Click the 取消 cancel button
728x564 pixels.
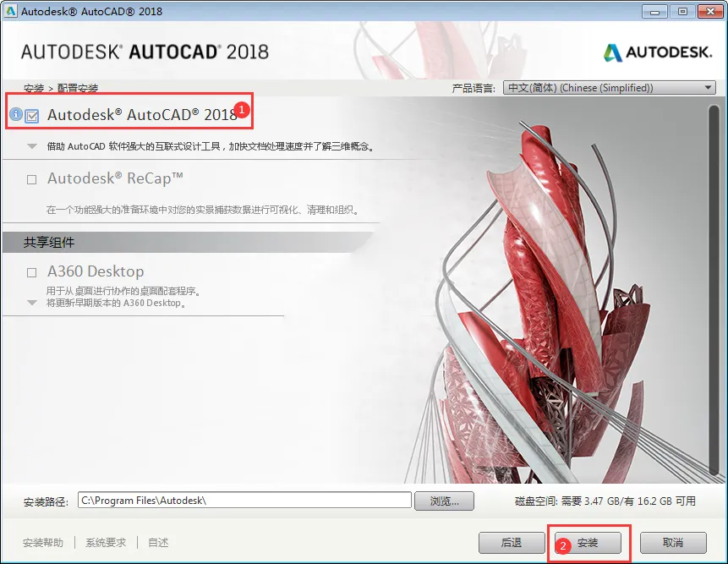coord(673,543)
